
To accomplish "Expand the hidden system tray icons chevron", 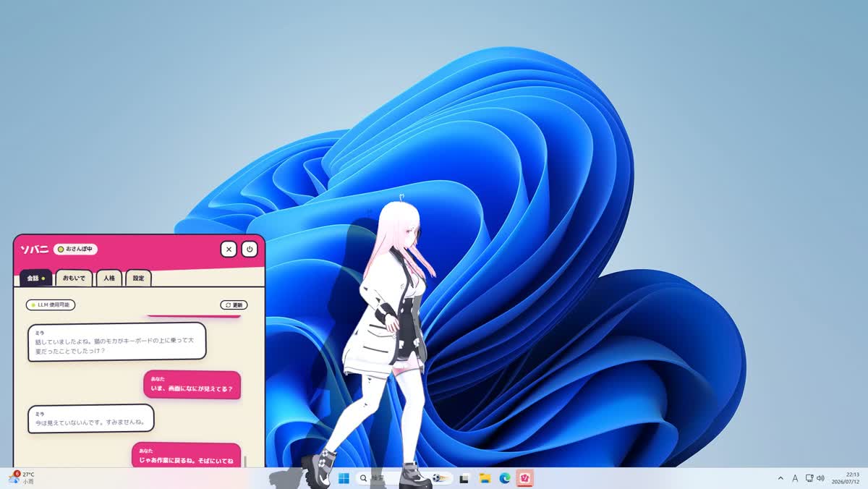I will click(780, 478).
